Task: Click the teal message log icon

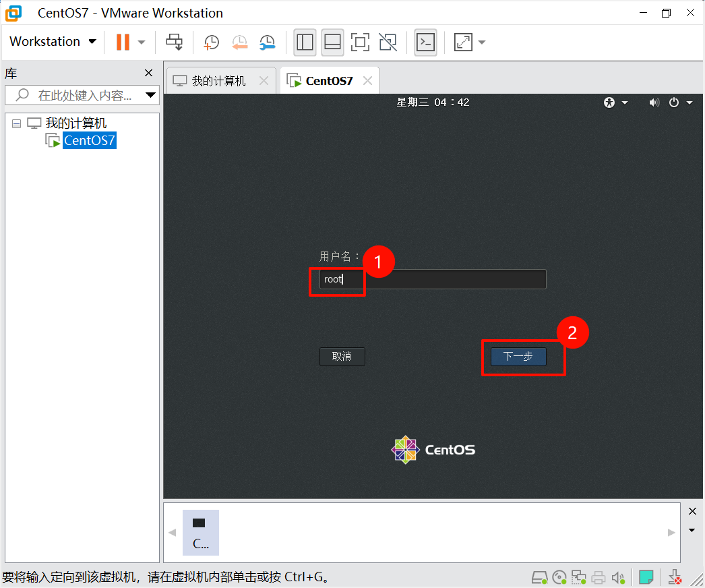Action: (x=646, y=577)
